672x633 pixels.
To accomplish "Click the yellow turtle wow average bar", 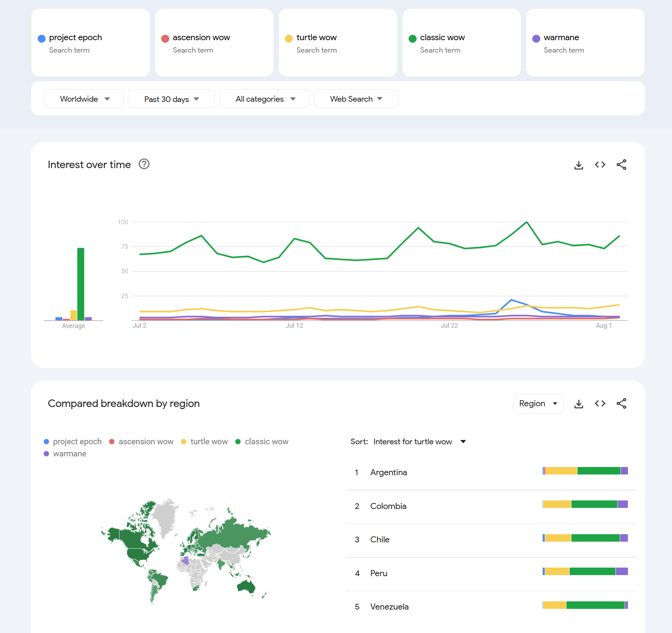I will (x=74, y=315).
